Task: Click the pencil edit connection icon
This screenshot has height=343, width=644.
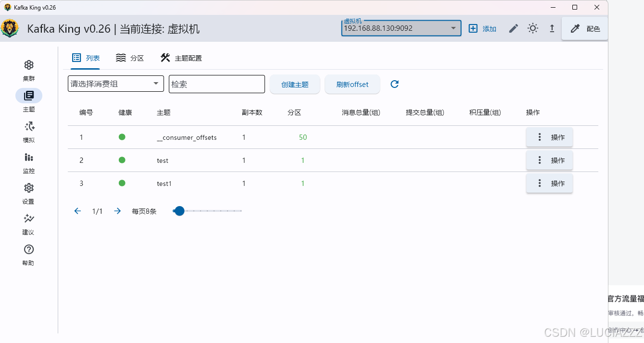Action: coord(514,29)
